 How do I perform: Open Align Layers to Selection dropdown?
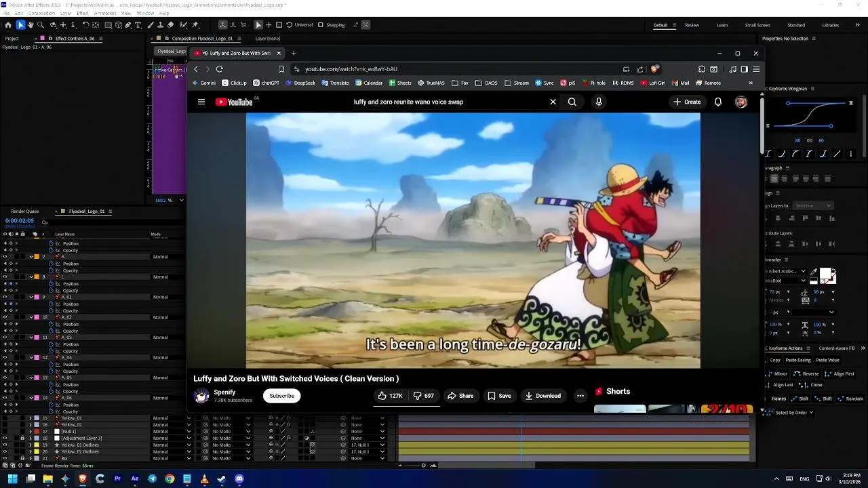pos(812,205)
